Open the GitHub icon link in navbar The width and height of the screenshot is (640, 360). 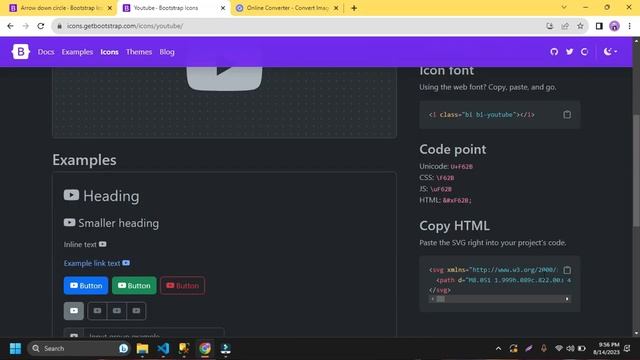[x=554, y=52]
